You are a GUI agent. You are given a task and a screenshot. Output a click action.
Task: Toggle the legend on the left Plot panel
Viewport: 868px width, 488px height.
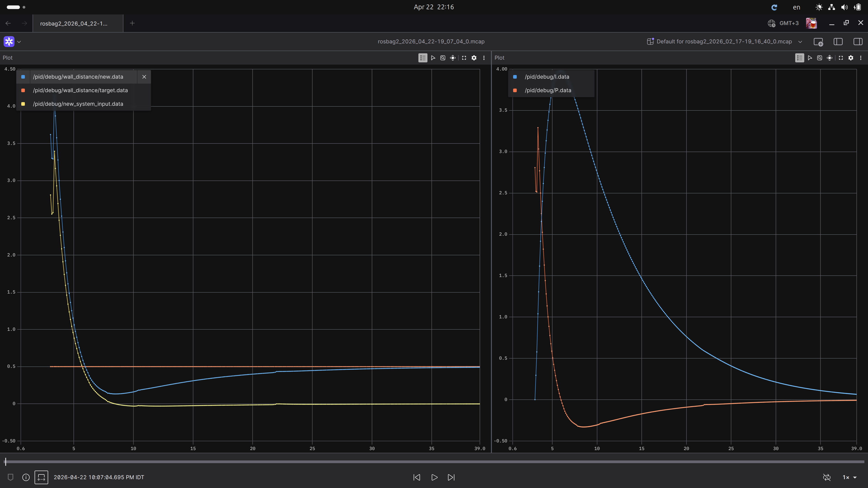(x=422, y=58)
